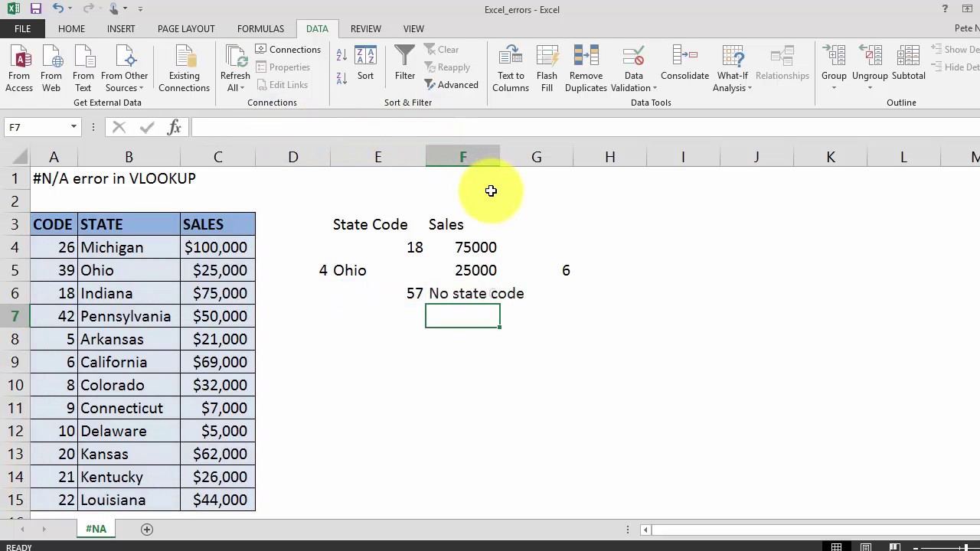This screenshot has height=551, width=980.
Task: Select cell containing Michigan
Action: coord(129,247)
